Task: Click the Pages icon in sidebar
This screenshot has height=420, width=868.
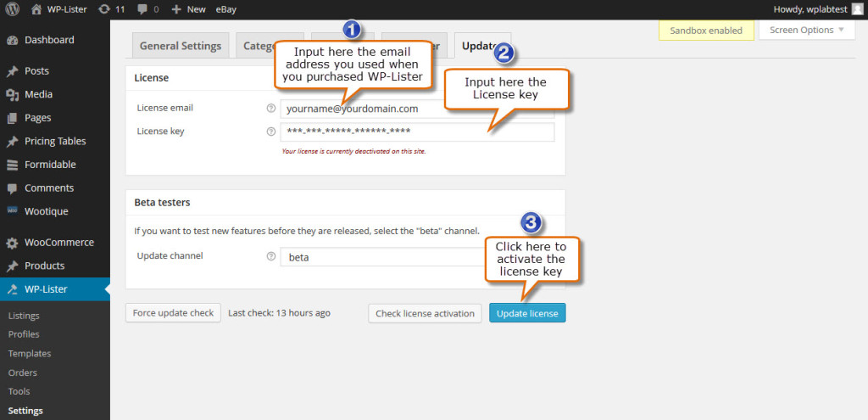Action: tap(12, 118)
